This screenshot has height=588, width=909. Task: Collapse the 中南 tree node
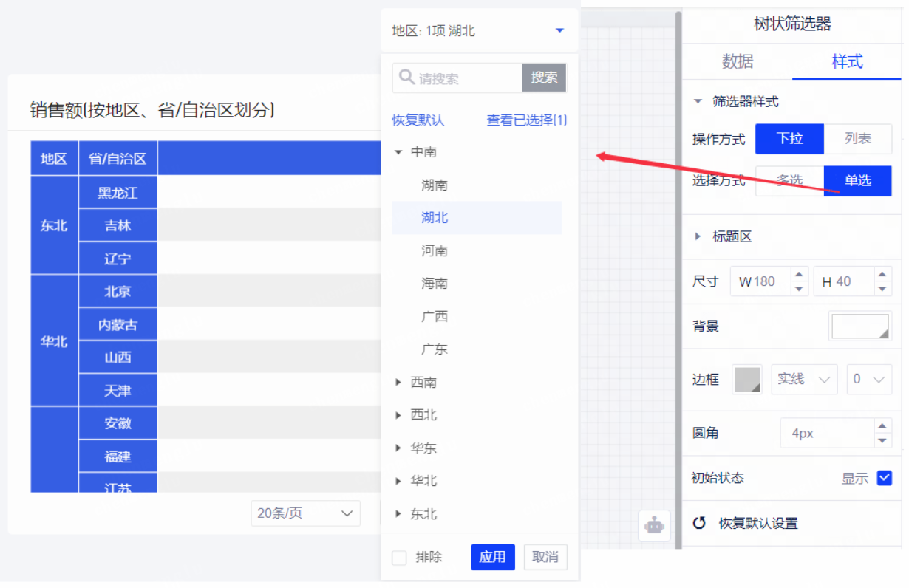click(398, 152)
